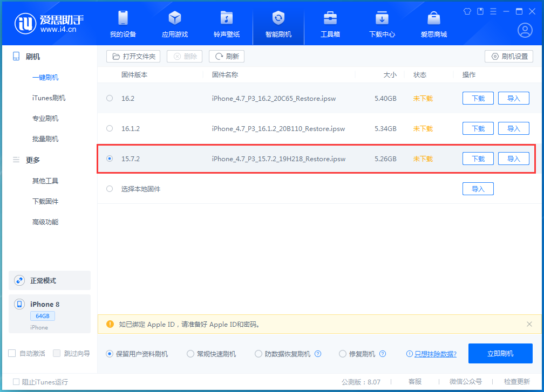Open the 爱思商城 store icon
Viewport: 544px width, 392px height.
(x=434, y=18)
